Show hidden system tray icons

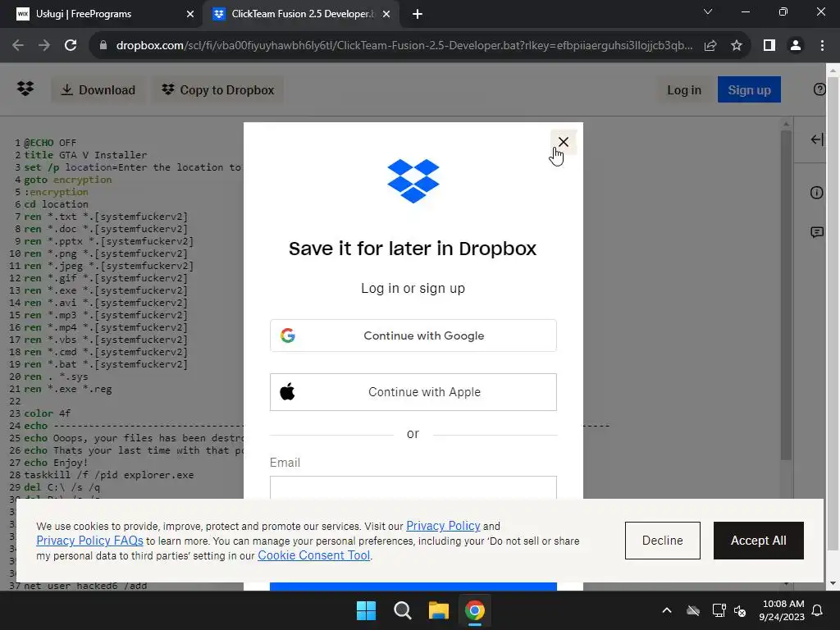pos(667,610)
